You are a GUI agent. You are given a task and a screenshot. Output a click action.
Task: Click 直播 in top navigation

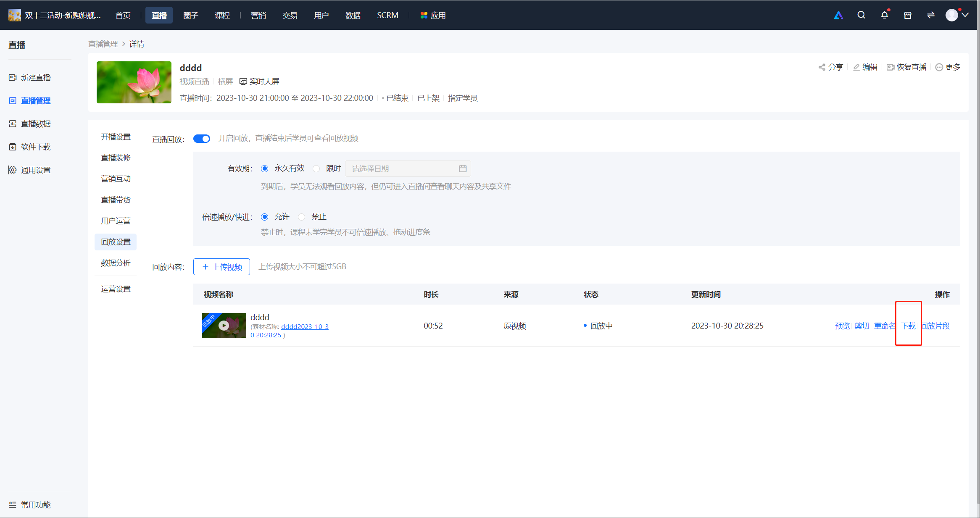(159, 15)
